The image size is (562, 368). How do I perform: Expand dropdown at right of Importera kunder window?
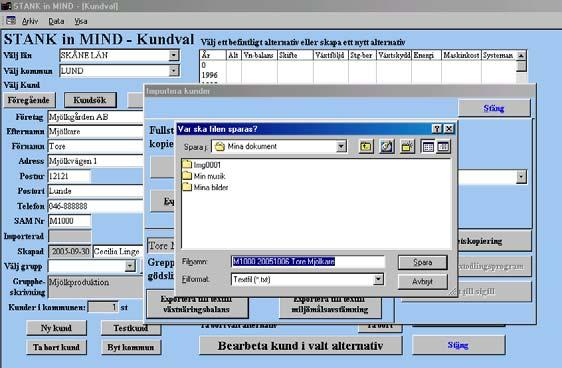tap(521, 177)
